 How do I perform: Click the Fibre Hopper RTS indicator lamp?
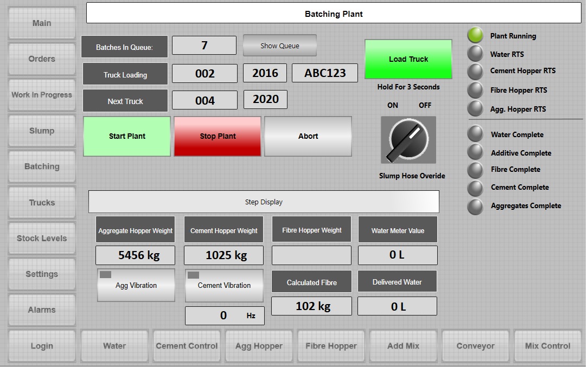pyautogui.click(x=475, y=90)
